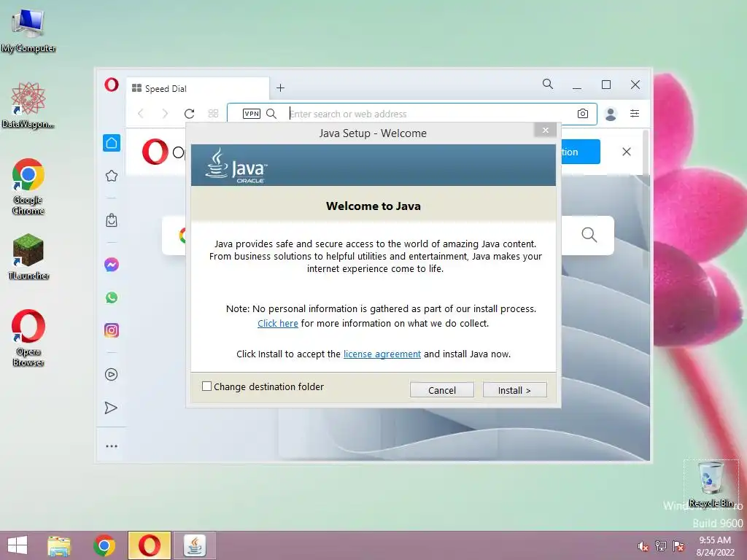
Task: Select the Opera Browser desktop shortcut
Action: 28,338
